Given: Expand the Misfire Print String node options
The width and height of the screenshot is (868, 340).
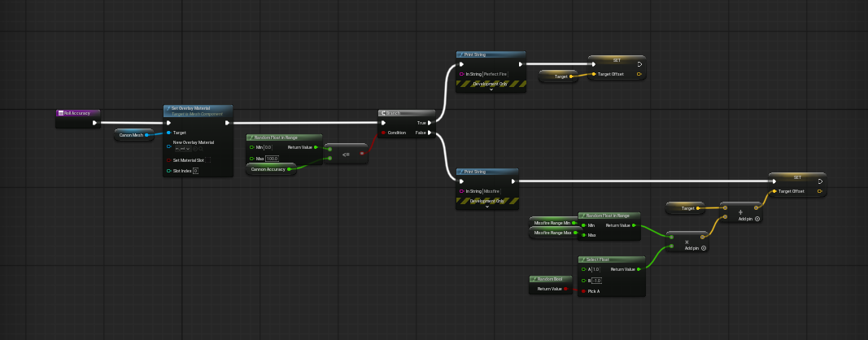Looking at the screenshot, I should click(487, 207).
